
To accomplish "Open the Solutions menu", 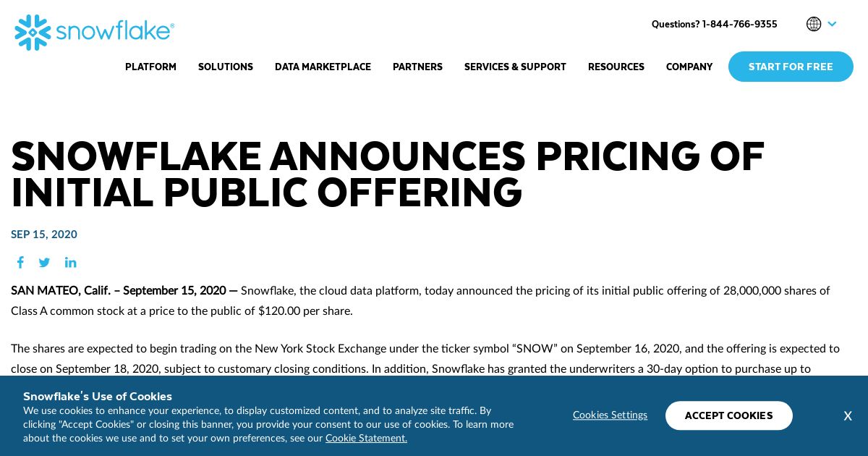I will [226, 67].
